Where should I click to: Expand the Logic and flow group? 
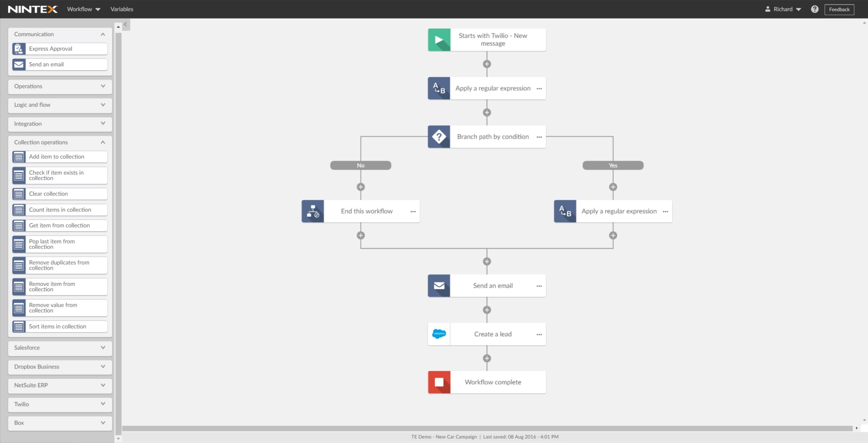pyautogui.click(x=103, y=105)
